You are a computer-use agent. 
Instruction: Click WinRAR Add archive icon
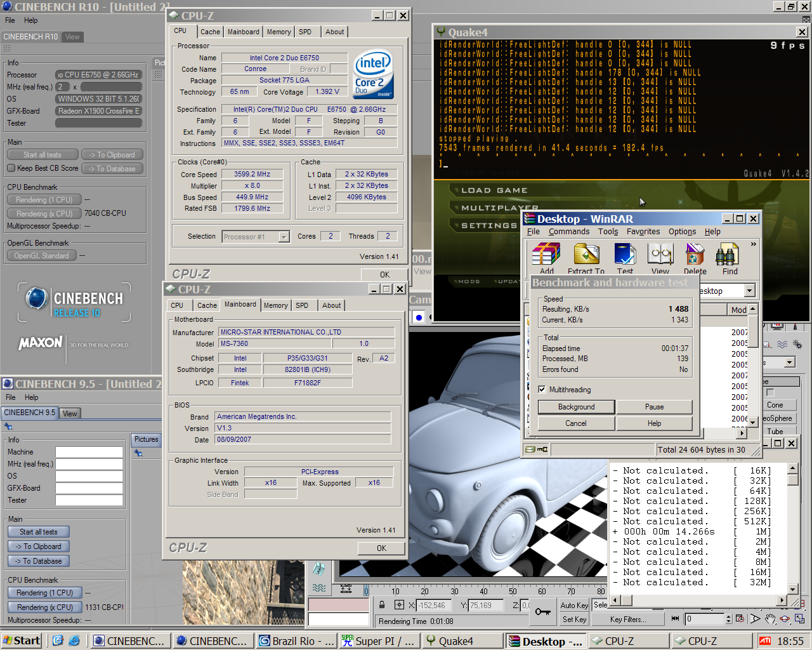(546, 255)
